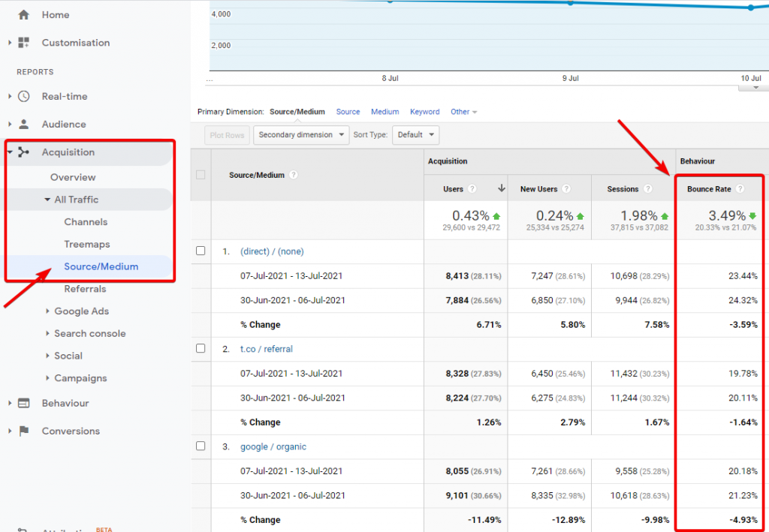This screenshot has width=769, height=532.
Task: Toggle the select-all checkbox in table header
Action: tap(201, 175)
